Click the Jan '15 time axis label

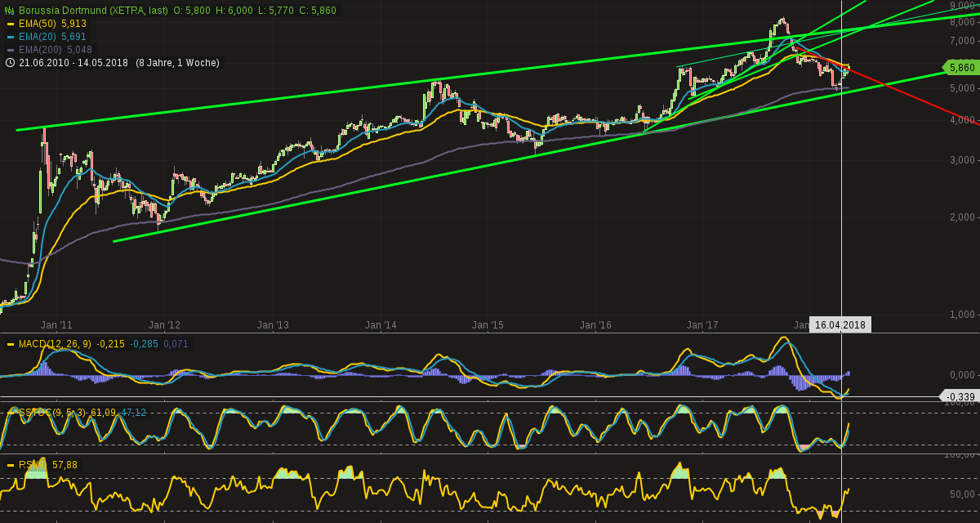coord(488,325)
